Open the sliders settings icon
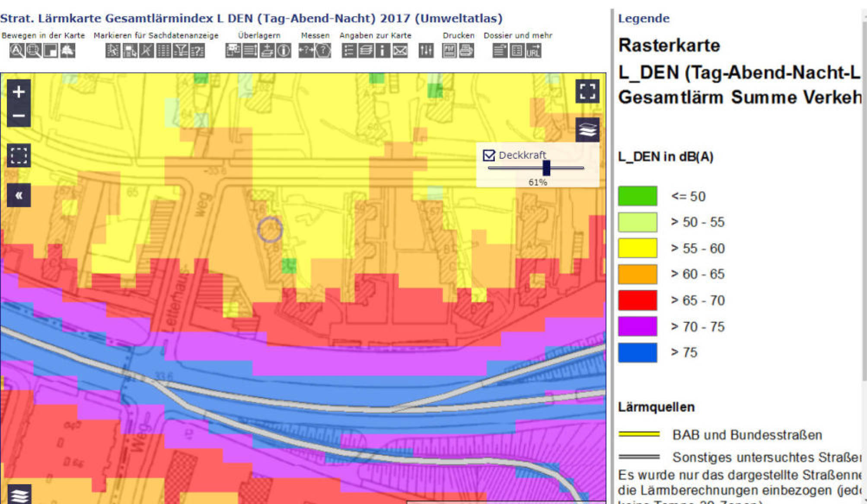 pyautogui.click(x=426, y=51)
